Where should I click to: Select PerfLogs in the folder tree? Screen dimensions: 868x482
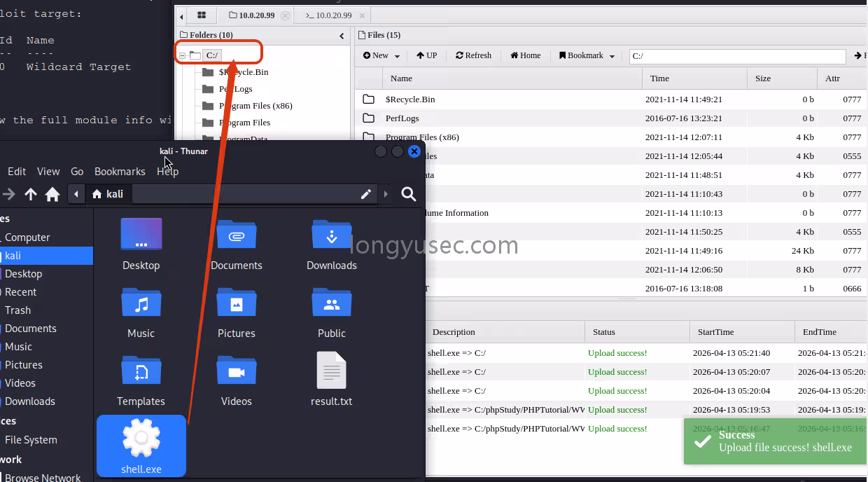[236, 89]
